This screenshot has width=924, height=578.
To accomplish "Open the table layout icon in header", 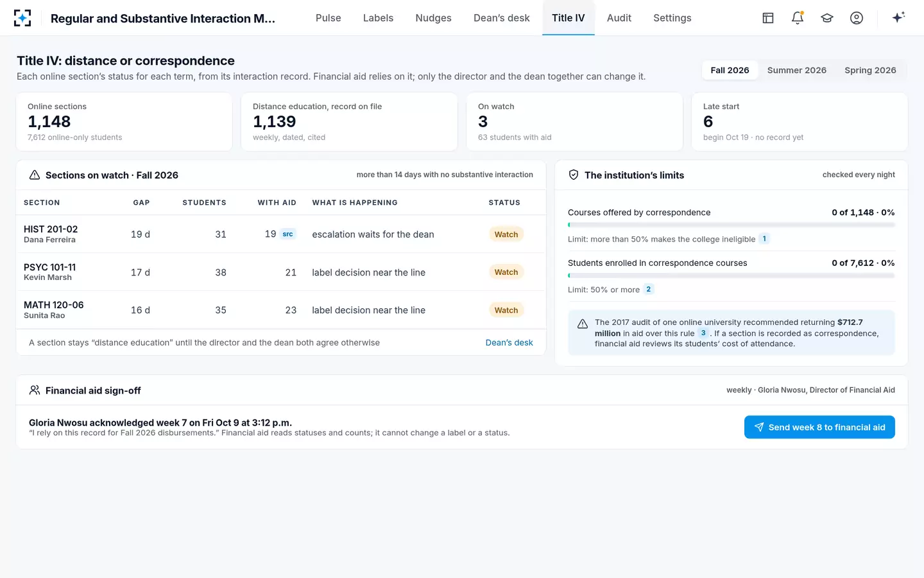I will [x=768, y=18].
